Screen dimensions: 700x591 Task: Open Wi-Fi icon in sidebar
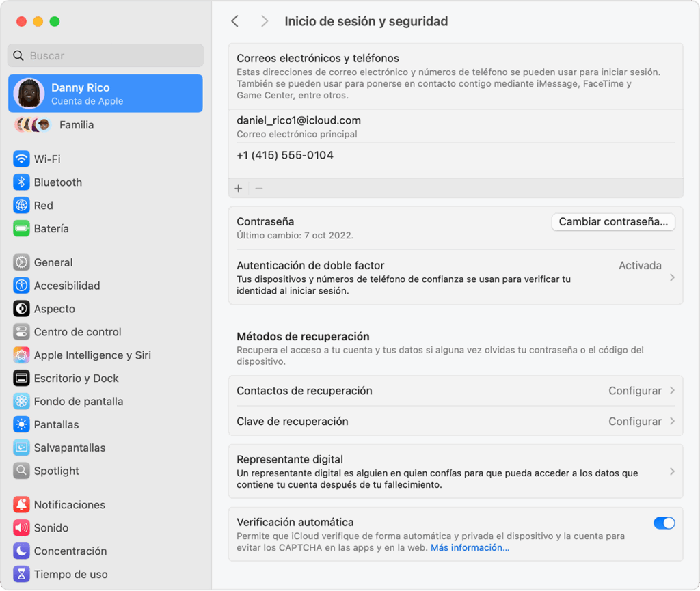click(x=21, y=159)
